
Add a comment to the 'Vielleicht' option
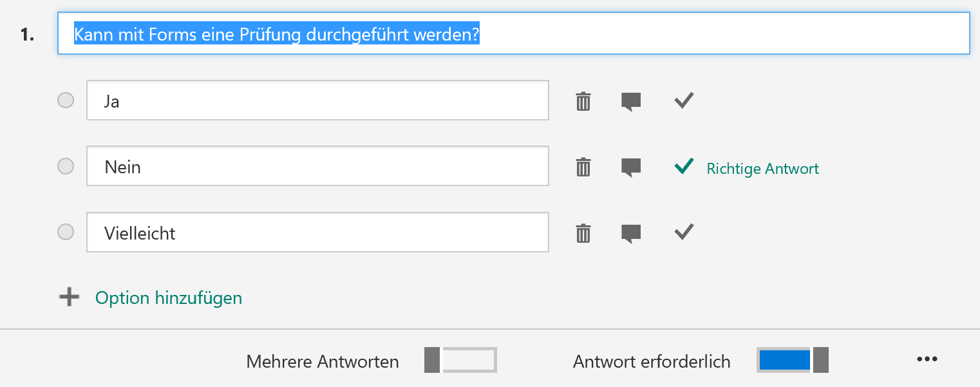coord(631,233)
